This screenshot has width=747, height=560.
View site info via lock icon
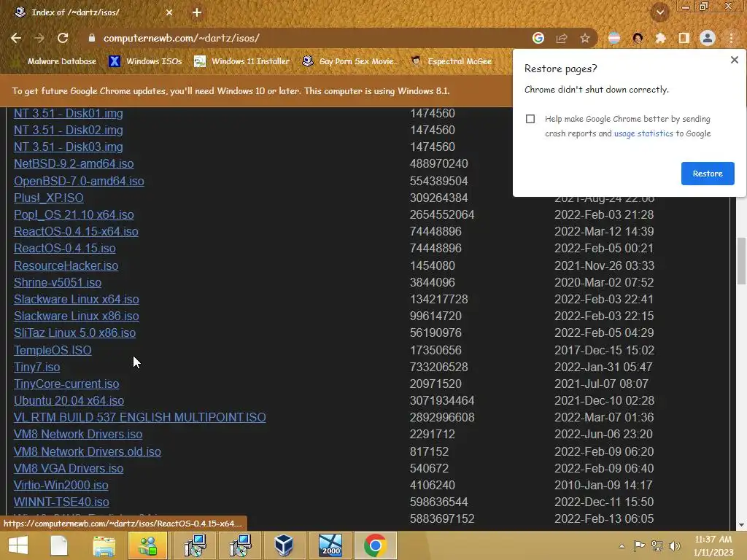[x=92, y=38]
